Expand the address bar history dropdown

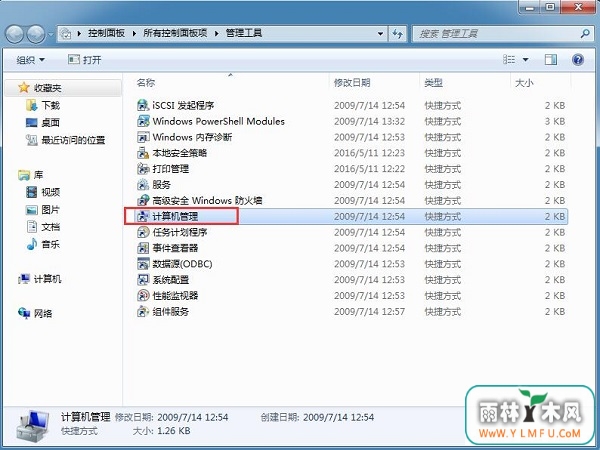(380, 34)
